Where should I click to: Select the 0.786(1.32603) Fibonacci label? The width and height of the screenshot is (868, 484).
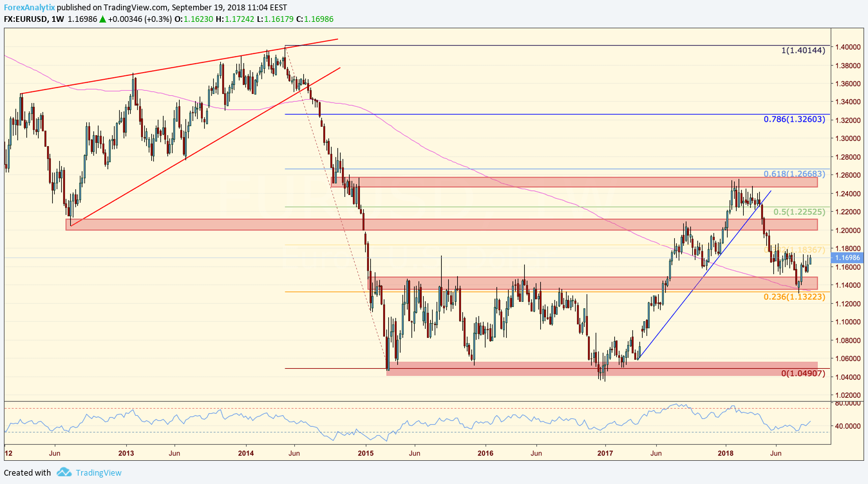(795, 119)
